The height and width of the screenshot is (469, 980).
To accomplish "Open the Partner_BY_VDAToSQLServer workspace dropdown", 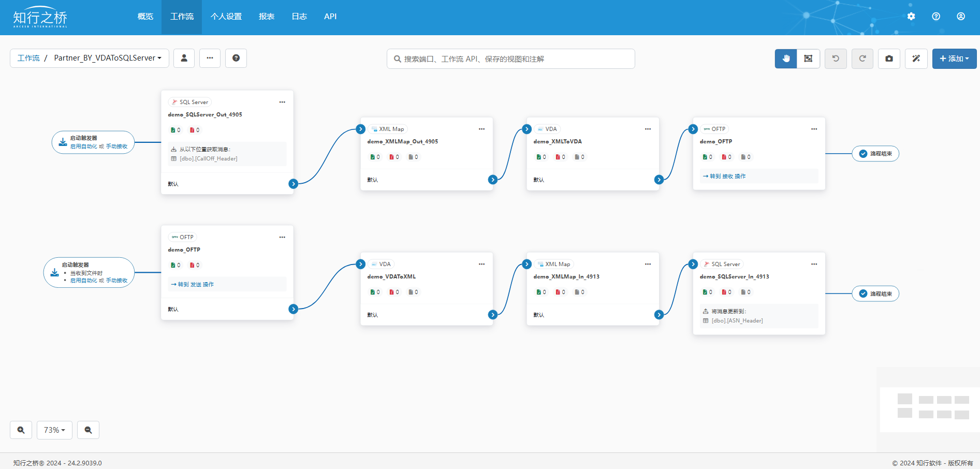I will tap(108, 58).
